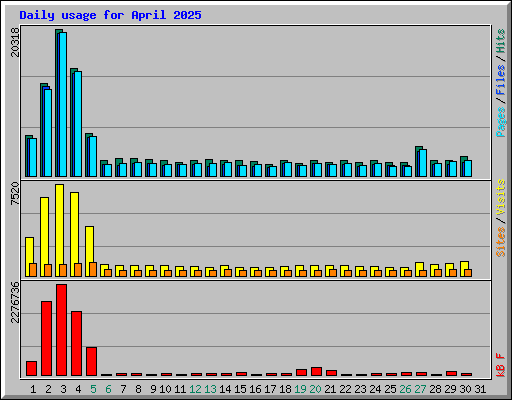Click the day 5 orange sites bar
Image resolution: width=512 pixels, height=400 pixels.
click(x=93, y=269)
